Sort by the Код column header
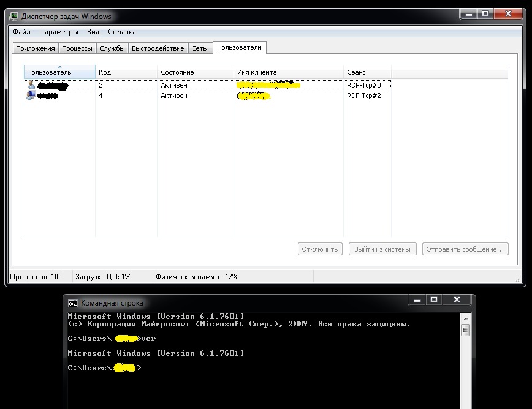The width and height of the screenshot is (532, 409). pyautogui.click(x=126, y=72)
